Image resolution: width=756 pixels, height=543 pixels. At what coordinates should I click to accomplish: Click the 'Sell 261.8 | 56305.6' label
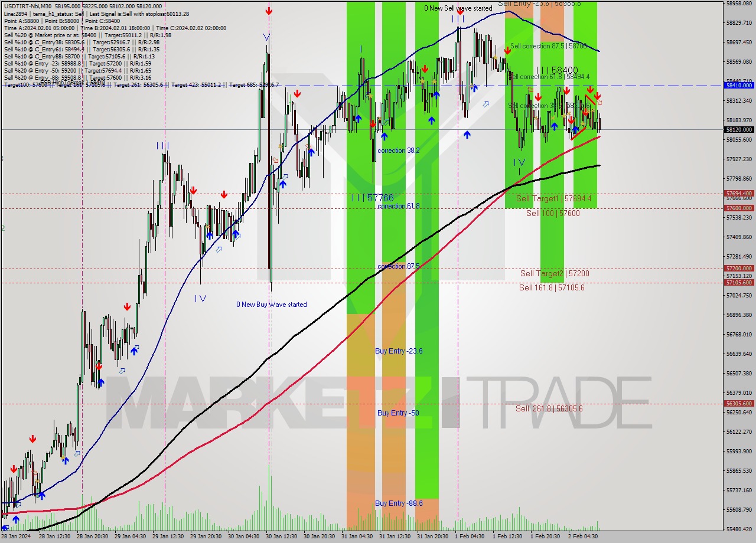point(550,408)
